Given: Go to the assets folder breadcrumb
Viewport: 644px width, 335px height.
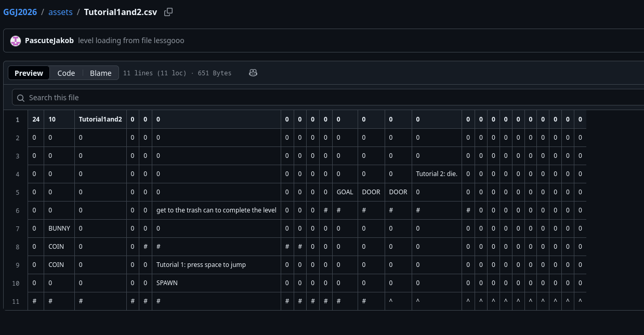Looking at the screenshot, I should pos(60,12).
